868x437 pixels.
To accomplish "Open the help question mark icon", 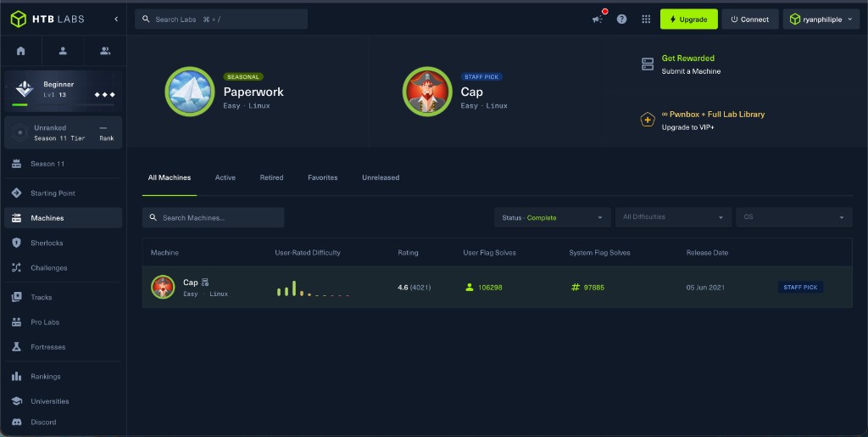I will pyautogui.click(x=621, y=20).
